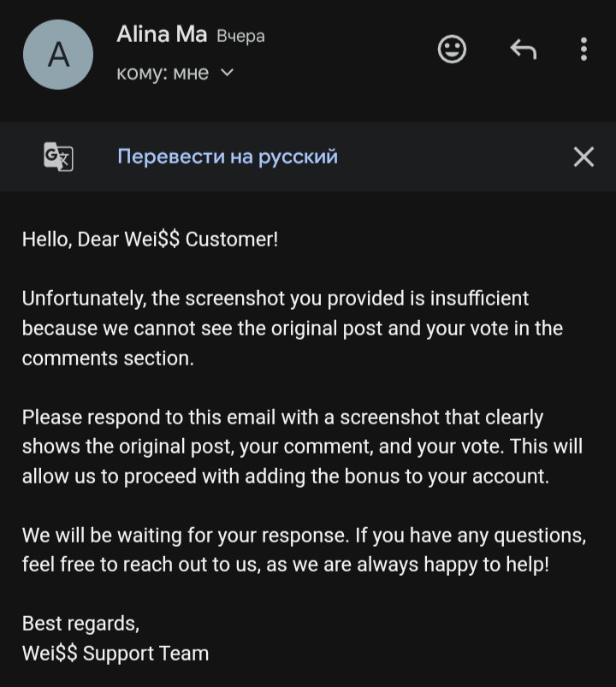The width and height of the screenshot is (616, 687).
Task: Dismiss the translation banner
Action: click(x=583, y=157)
